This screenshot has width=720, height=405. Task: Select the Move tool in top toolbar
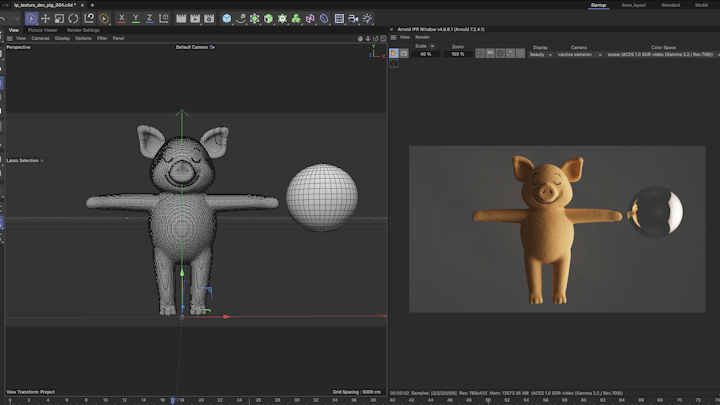click(45, 18)
